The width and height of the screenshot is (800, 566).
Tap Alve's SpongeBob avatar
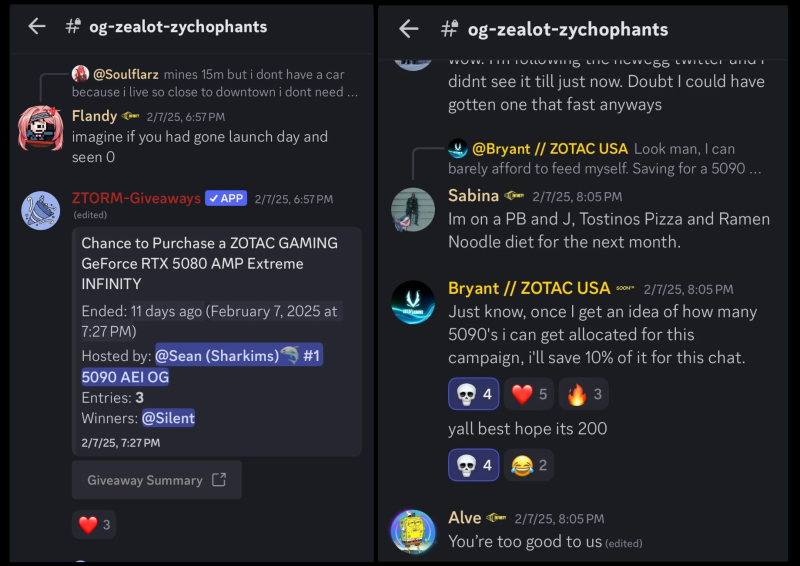[413, 531]
